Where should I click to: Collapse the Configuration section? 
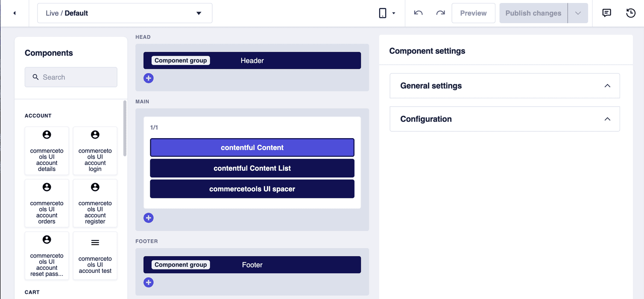click(607, 119)
